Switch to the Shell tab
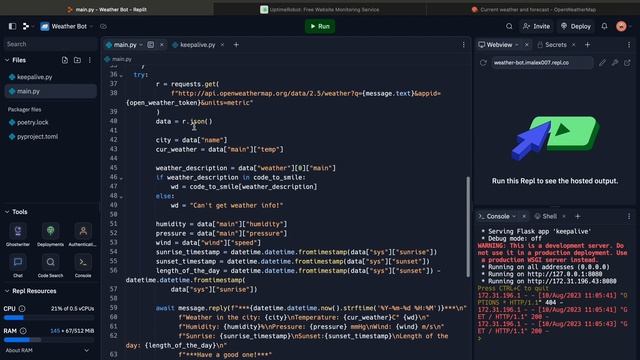 click(x=545, y=216)
